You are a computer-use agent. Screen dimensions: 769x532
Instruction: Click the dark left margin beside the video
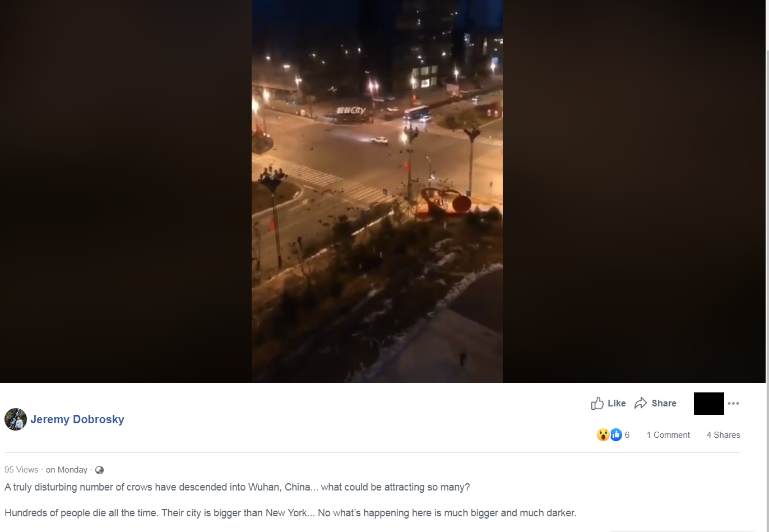[x=126, y=191]
